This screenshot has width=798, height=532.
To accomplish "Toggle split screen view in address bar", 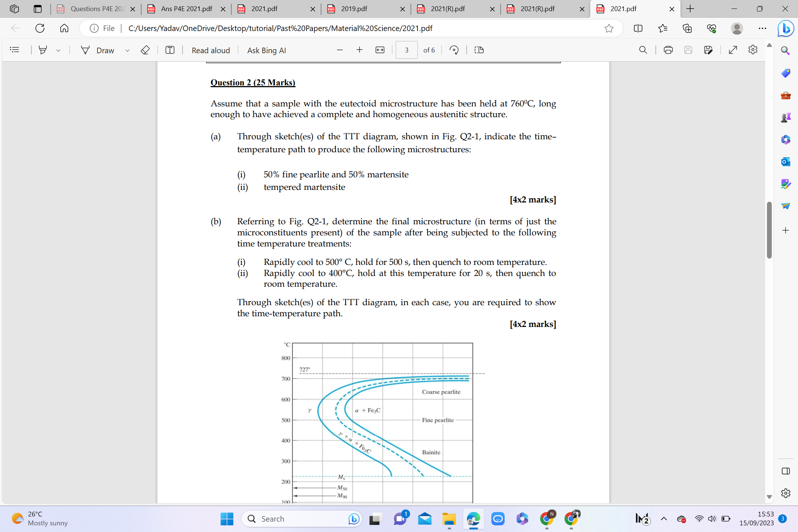I will (x=638, y=28).
